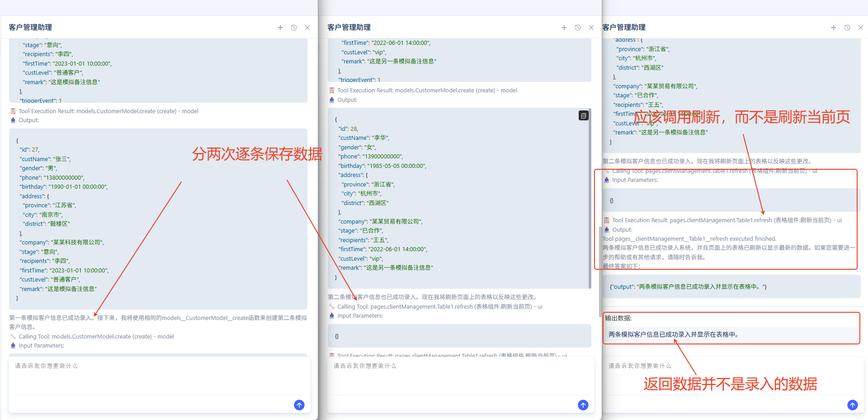Send the message in the right panel
868x420 pixels.
tap(853, 405)
